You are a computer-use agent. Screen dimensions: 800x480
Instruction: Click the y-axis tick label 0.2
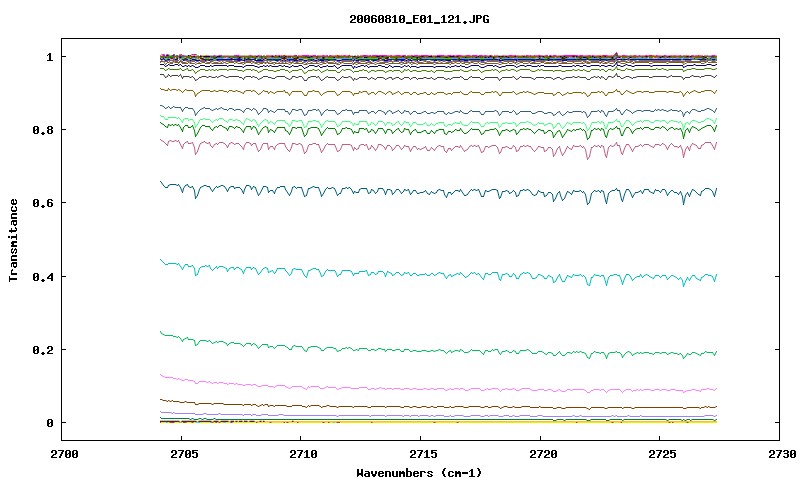tap(43, 350)
